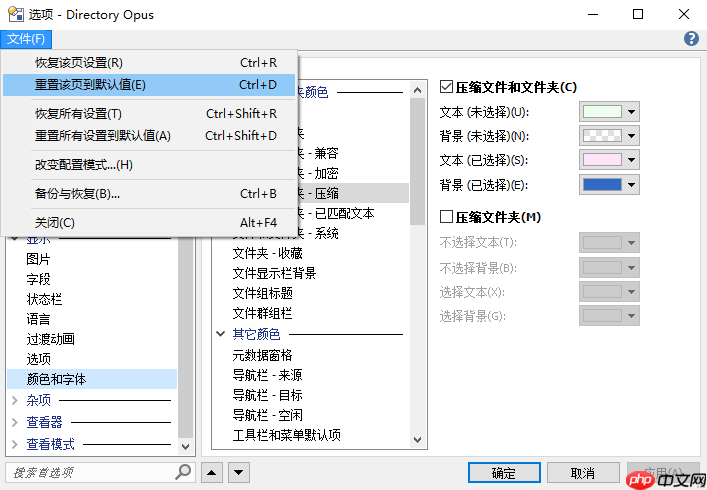The image size is (707, 490).
Task: Click the blue 背景 (已选择) swatch
Action: point(602,184)
